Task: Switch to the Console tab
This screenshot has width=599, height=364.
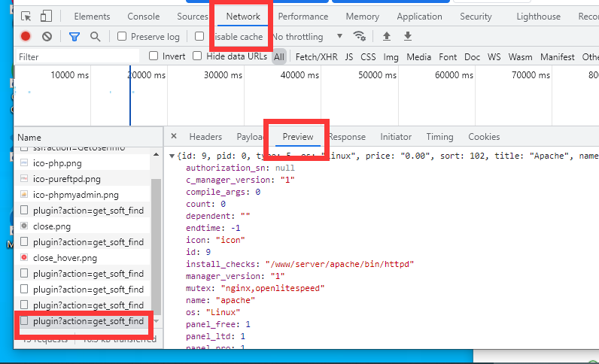Action: [x=144, y=17]
